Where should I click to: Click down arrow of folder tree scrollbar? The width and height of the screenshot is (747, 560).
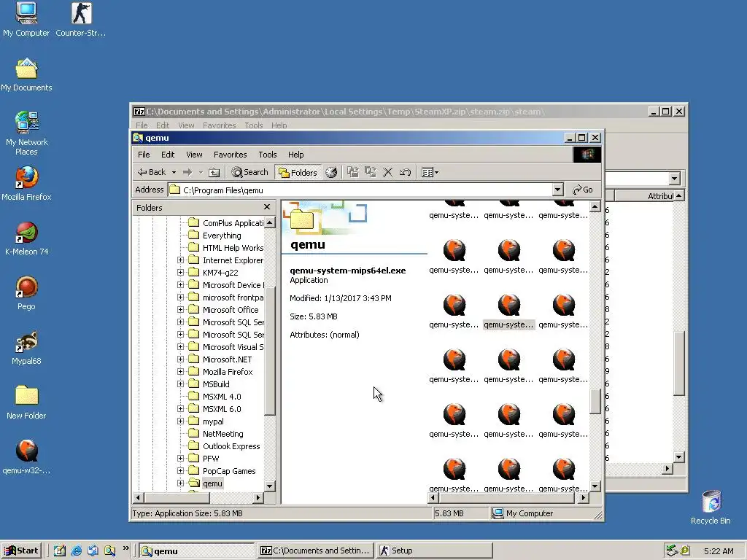click(270, 486)
